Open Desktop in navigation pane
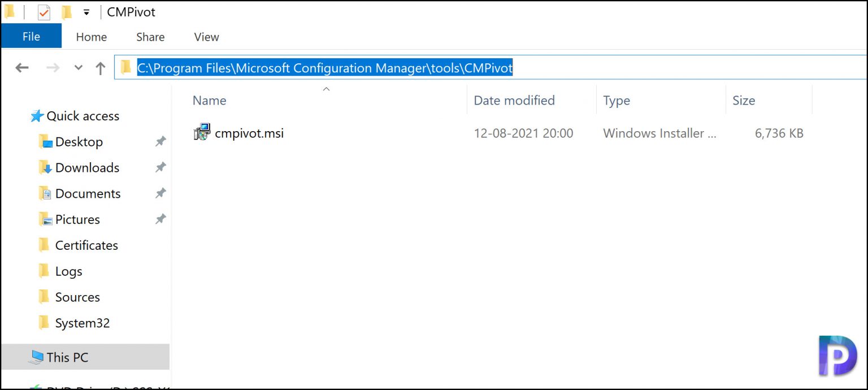The width and height of the screenshot is (868, 390). point(79,142)
